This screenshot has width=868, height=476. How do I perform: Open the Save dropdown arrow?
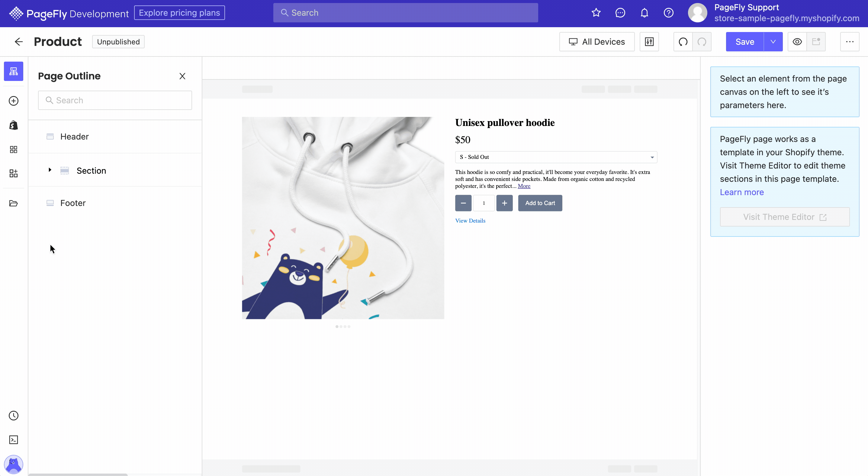[x=773, y=42]
